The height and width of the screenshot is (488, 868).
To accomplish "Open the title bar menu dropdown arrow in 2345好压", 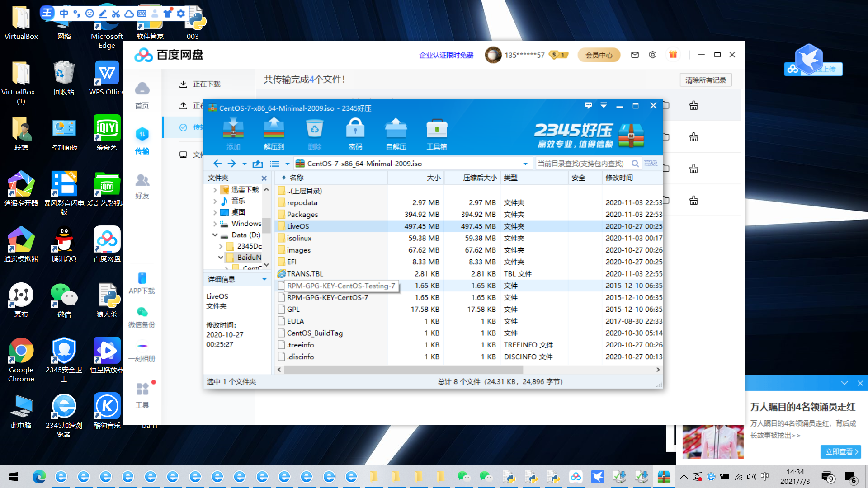I will click(604, 105).
